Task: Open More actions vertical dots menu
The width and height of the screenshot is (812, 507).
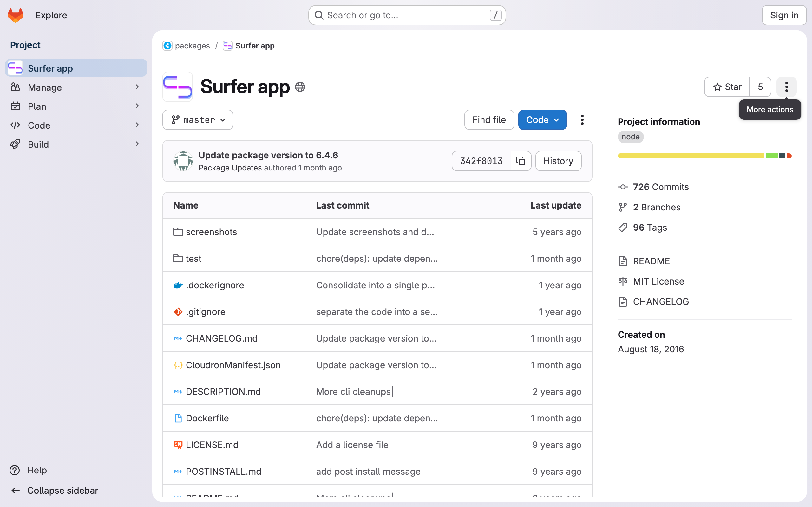Action: click(786, 87)
